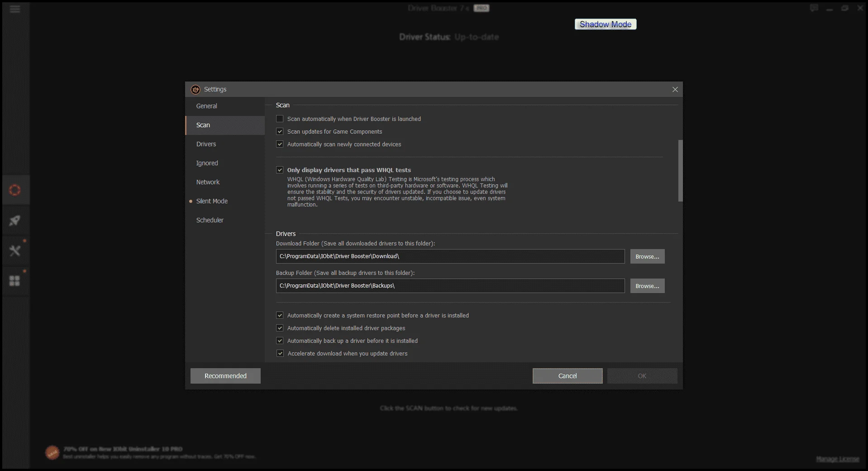
Task: Open the Ignored settings tab
Action: tap(225, 163)
